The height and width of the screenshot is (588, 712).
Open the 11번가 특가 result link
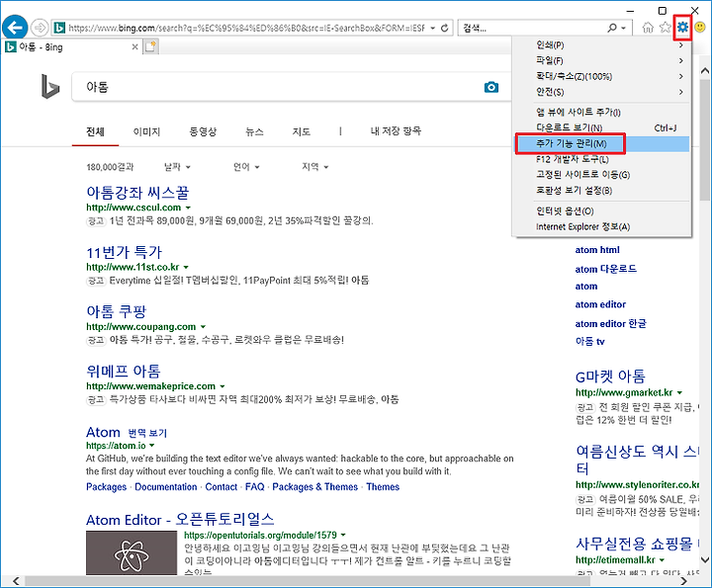[x=124, y=252]
